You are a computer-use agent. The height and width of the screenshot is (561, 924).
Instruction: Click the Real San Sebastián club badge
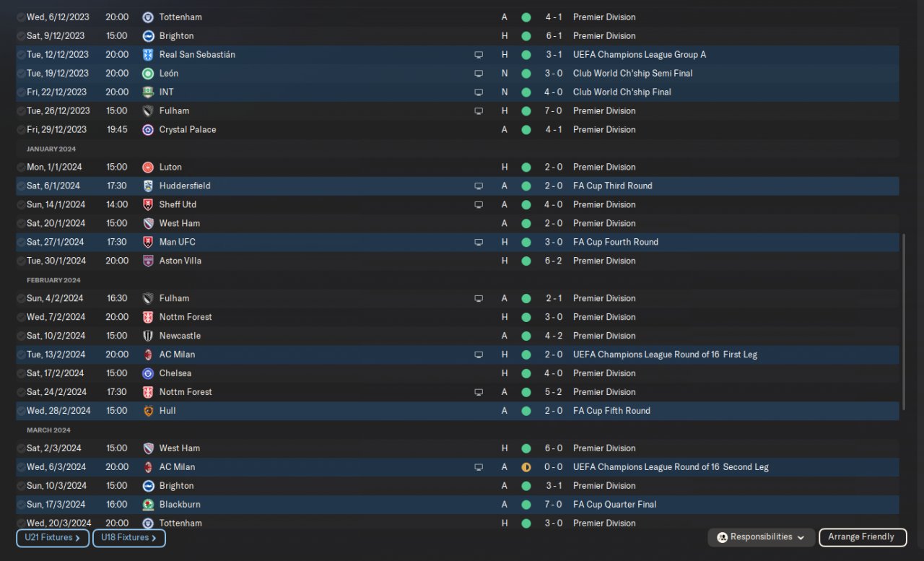pyautogui.click(x=148, y=55)
